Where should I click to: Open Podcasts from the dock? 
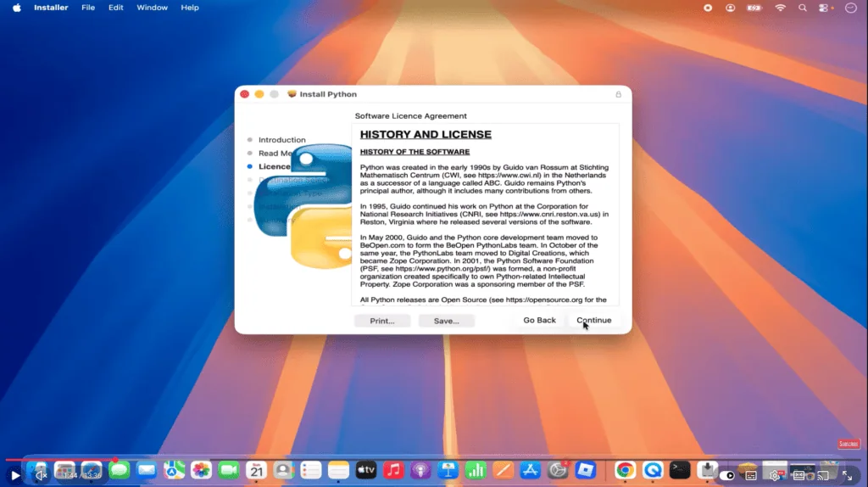point(420,470)
